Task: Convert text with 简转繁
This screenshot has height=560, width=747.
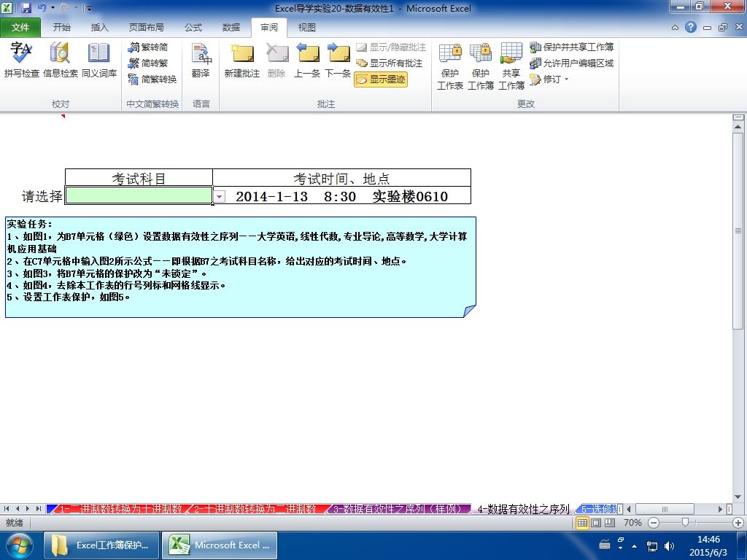Action: point(147,63)
